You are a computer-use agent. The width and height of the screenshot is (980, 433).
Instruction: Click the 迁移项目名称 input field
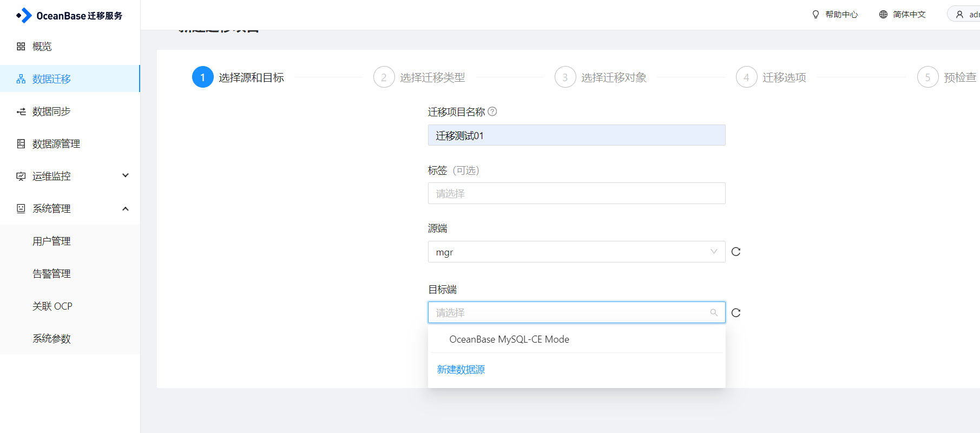tap(576, 135)
